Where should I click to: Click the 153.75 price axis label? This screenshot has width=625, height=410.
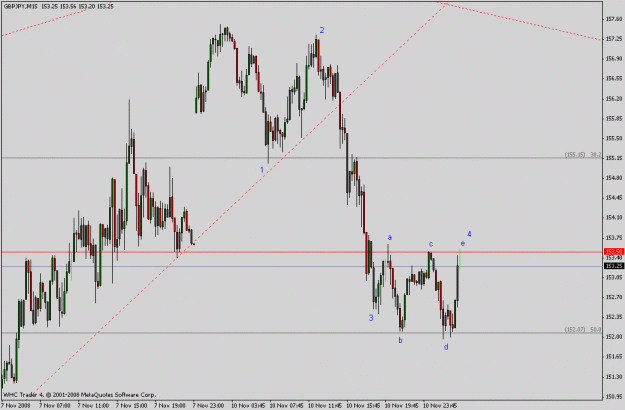point(614,237)
